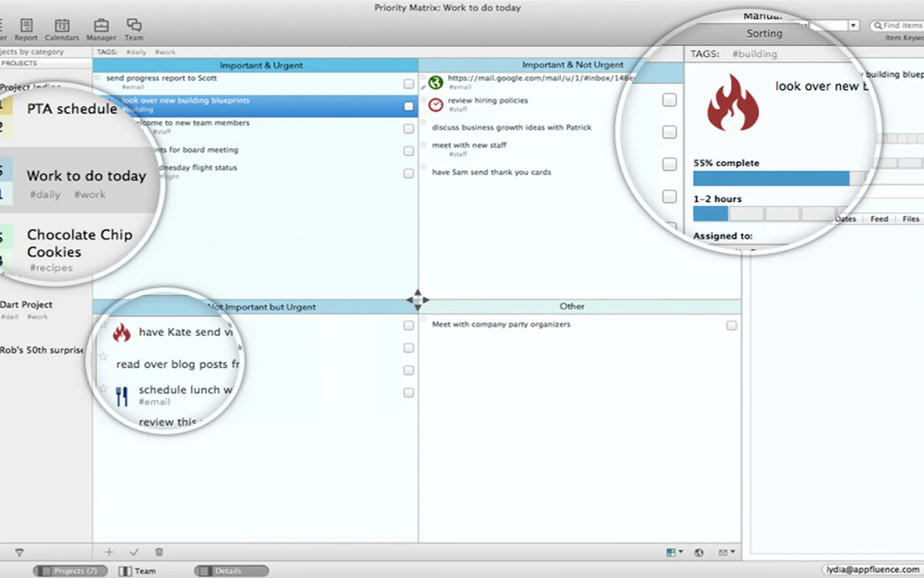Toggle the Projects (7) panel switch

pyautogui.click(x=70, y=571)
